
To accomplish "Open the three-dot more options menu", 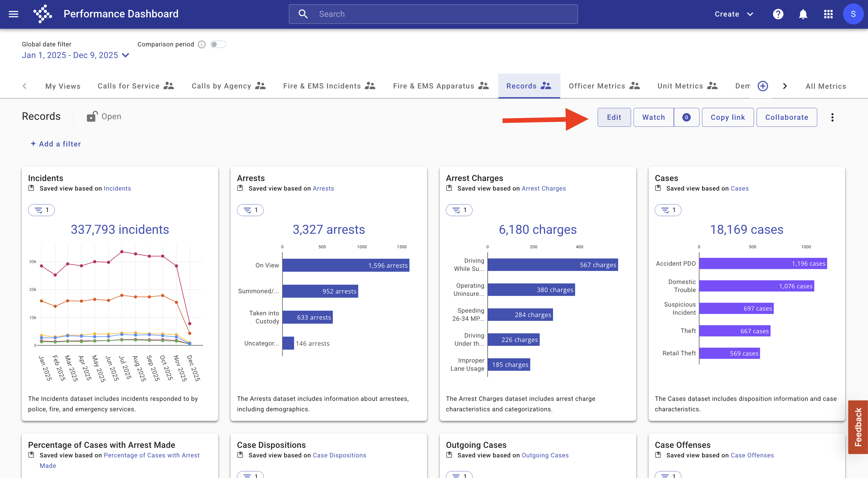I will click(x=832, y=117).
